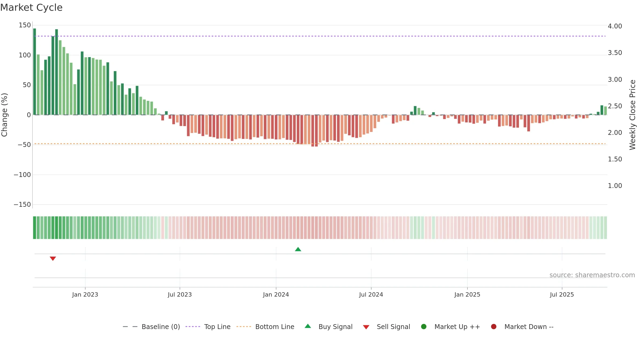644x362 pixels.
Task: Click the Jan 2023 axis label
Action: coord(85,295)
